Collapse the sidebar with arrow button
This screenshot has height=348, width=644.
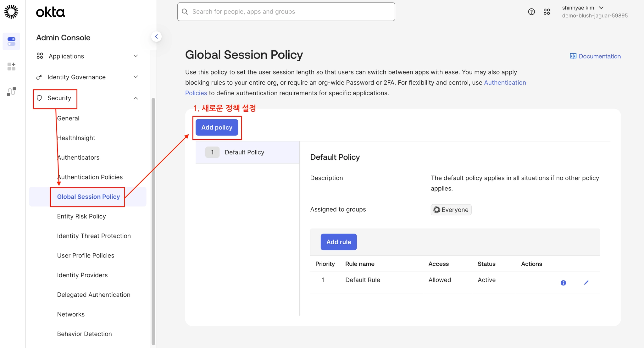coord(156,36)
